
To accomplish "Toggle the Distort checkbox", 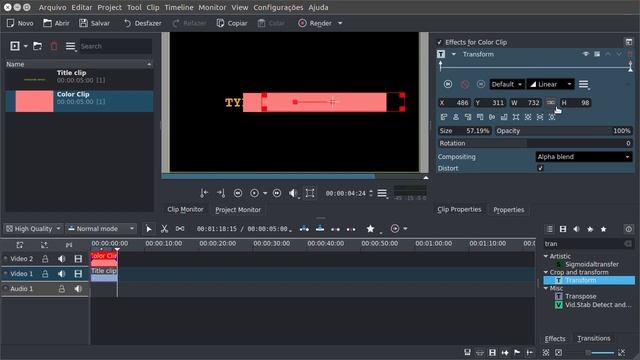I will pos(540,168).
